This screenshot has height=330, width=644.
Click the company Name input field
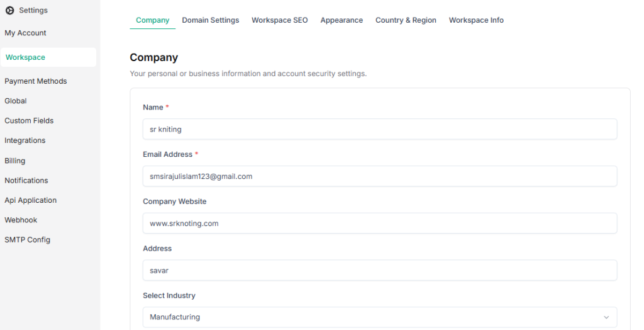379,129
